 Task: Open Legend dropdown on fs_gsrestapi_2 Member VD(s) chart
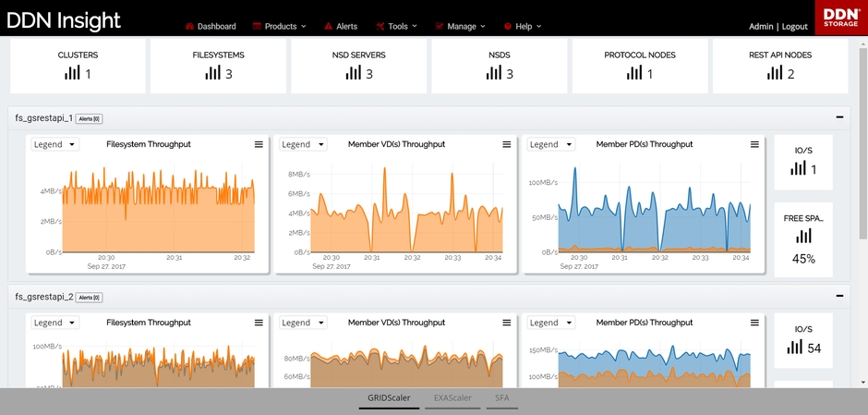(x=303, y=323)
